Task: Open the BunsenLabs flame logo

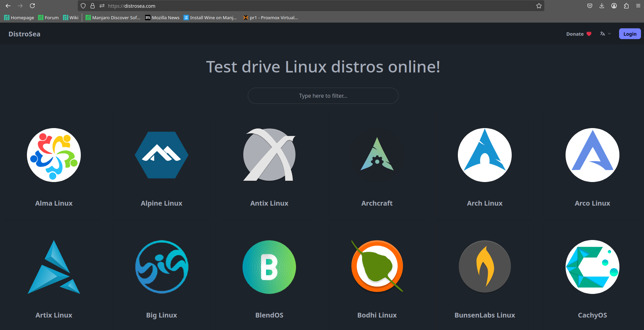Action: pos(485,266)
